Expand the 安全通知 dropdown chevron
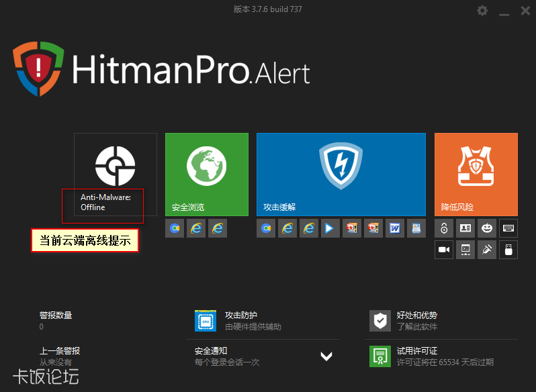536x392 pixels. (x=326, y=356)
